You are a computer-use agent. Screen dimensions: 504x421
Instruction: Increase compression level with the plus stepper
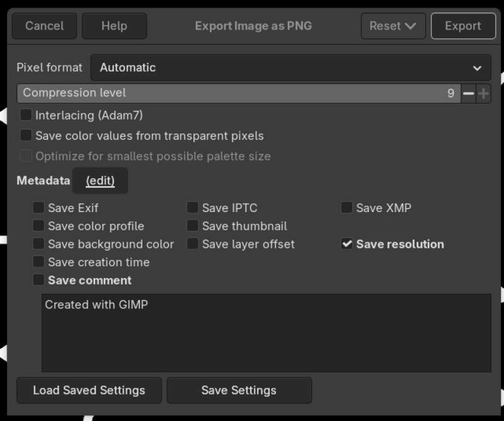[484, 93]
